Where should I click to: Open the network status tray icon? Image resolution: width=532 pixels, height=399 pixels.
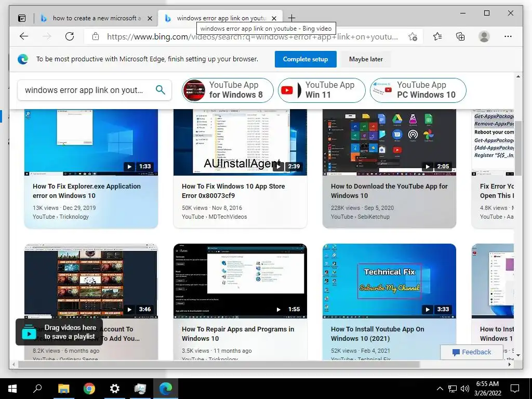(453, 389)
